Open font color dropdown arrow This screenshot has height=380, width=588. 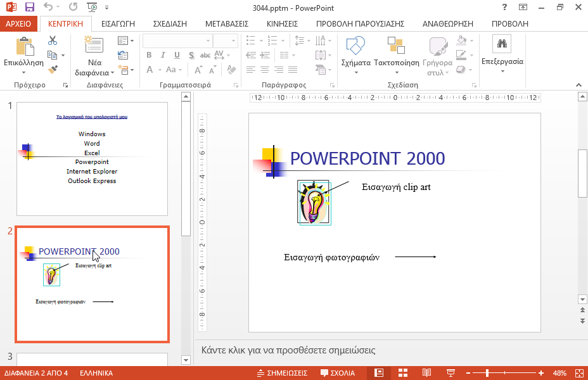click(160, 70)
